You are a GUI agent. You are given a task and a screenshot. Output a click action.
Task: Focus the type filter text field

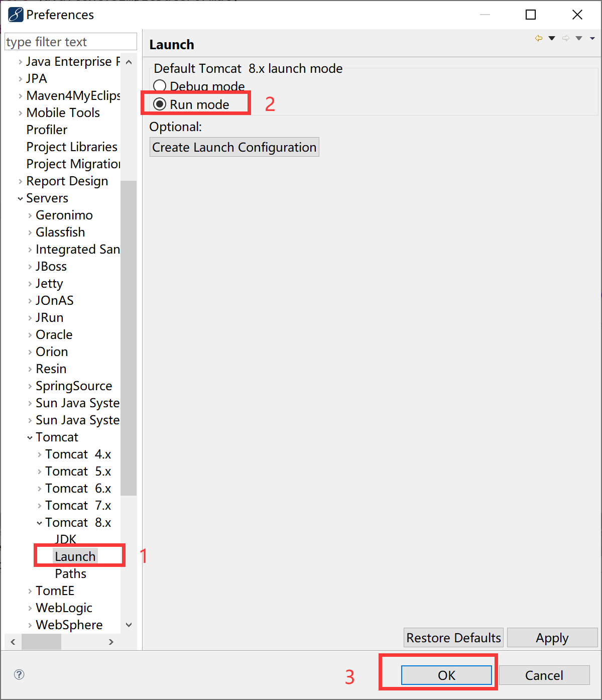[71, 42]
